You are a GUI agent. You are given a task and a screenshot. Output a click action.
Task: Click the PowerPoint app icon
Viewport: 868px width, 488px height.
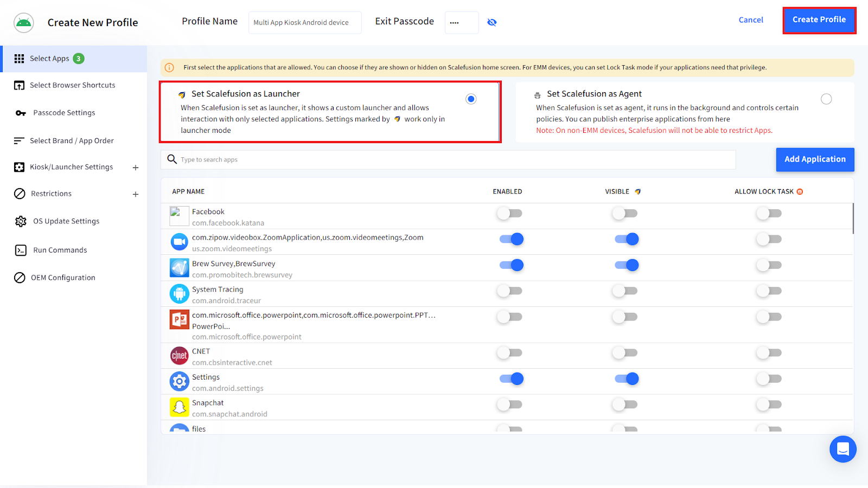[179, 320]
